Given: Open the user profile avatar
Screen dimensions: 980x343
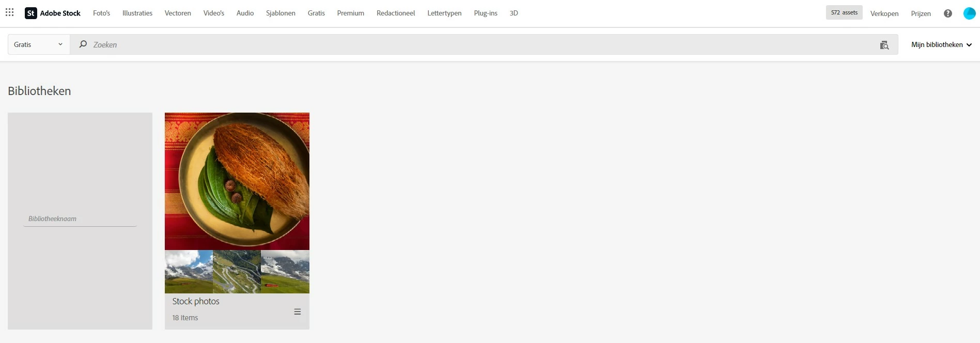Looking at the screenshot, I should (x=970, y=13).
